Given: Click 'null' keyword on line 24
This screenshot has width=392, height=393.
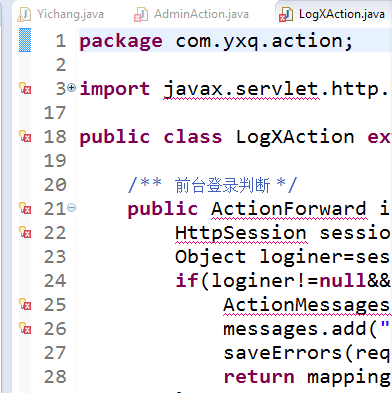Looking at the screenshot, I should click(343, 281).
